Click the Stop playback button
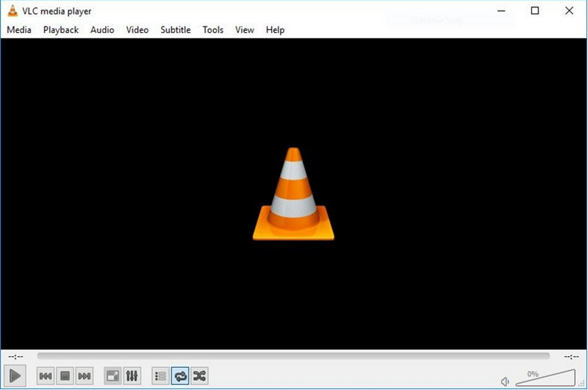Screen dimensions: 588x390 (x=65, y=376)
